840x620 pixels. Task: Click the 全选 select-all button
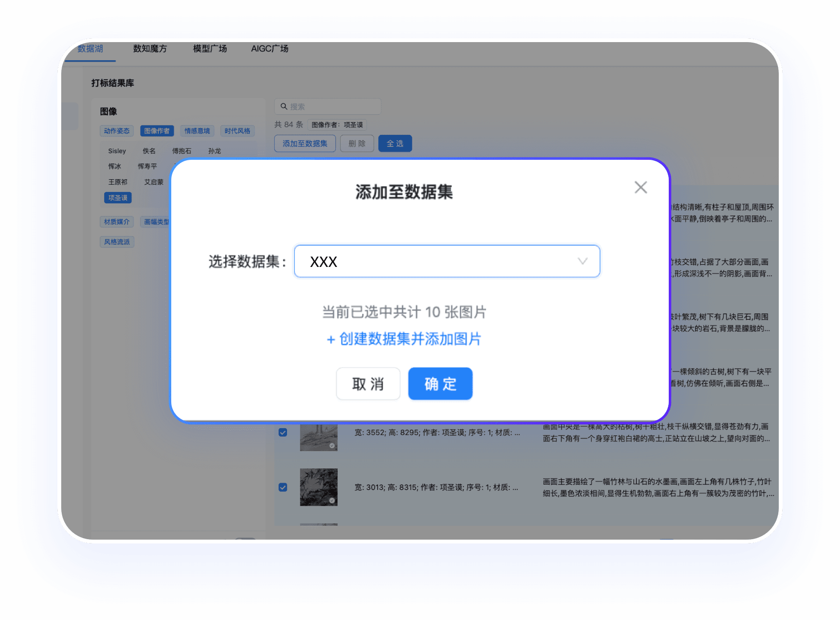[395, 144]
